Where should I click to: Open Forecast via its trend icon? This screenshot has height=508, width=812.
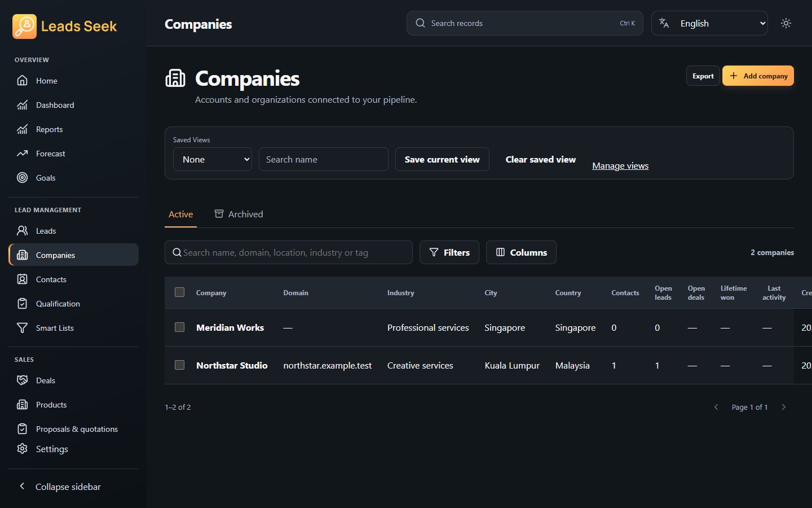tap(22, 154)
